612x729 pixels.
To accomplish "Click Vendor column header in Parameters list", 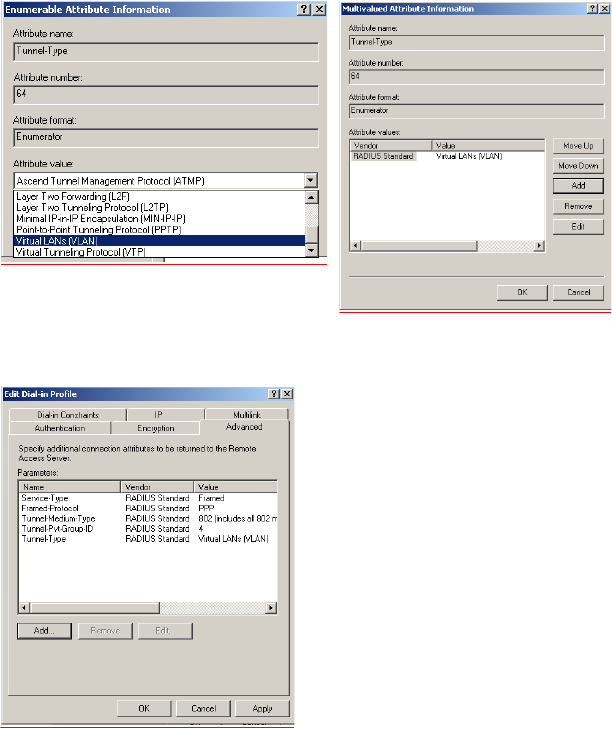I will click(157, 487).
